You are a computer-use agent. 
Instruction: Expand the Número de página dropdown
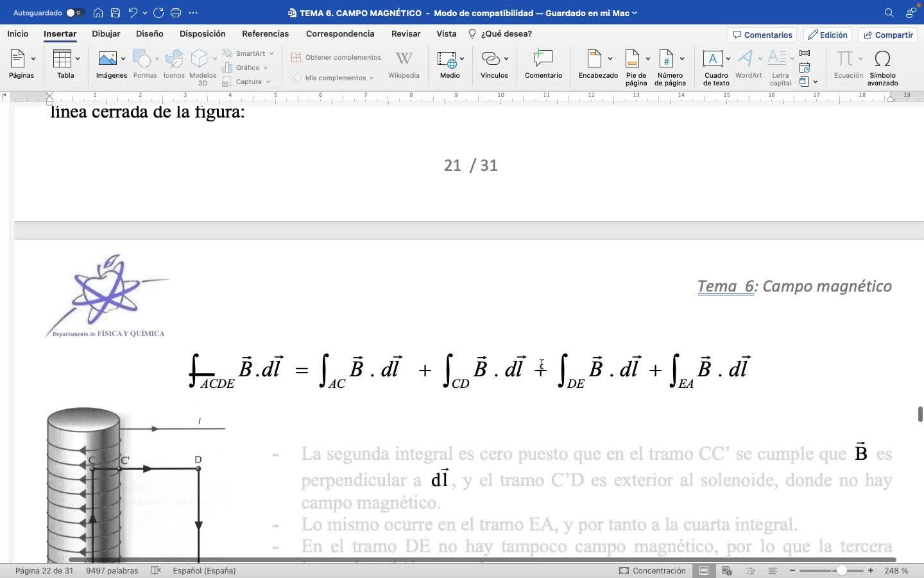(681, 58)
